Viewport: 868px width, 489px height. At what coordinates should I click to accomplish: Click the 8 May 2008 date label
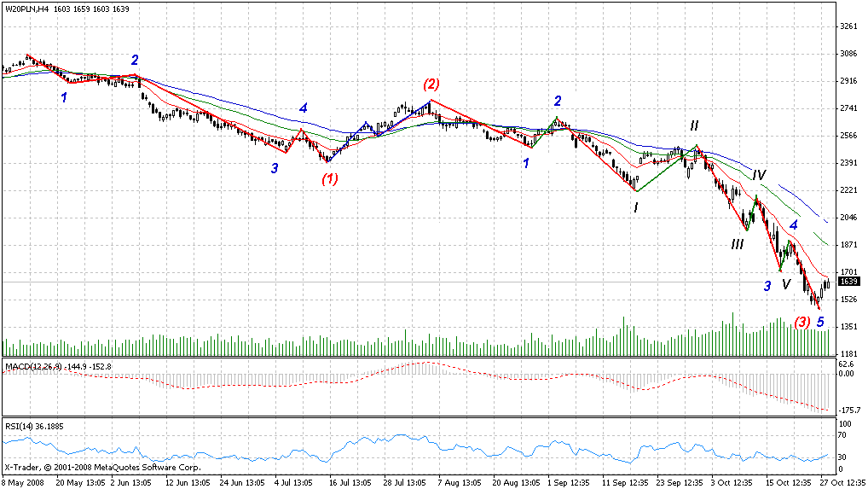point(21,482)
